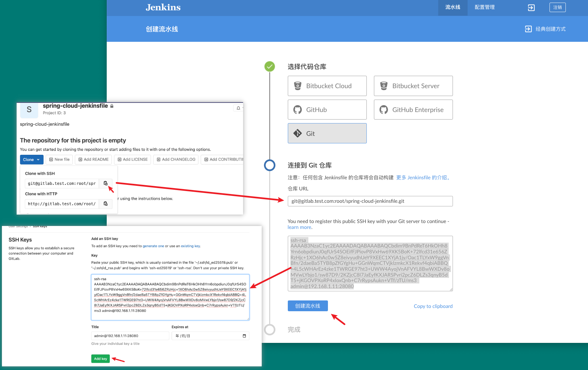Select Bitbucket Server repository option
The width and height of the screenshot is (588, 370).
413,86
